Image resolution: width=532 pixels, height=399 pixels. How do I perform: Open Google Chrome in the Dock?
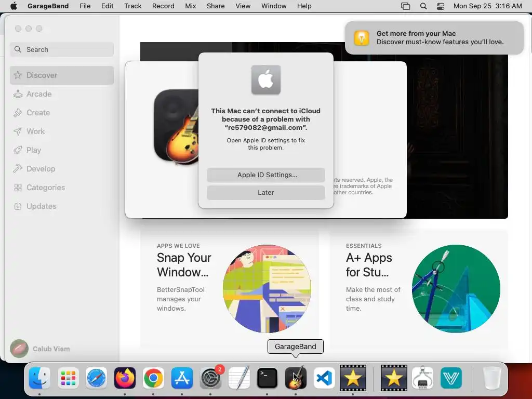(x=153, y=378)
